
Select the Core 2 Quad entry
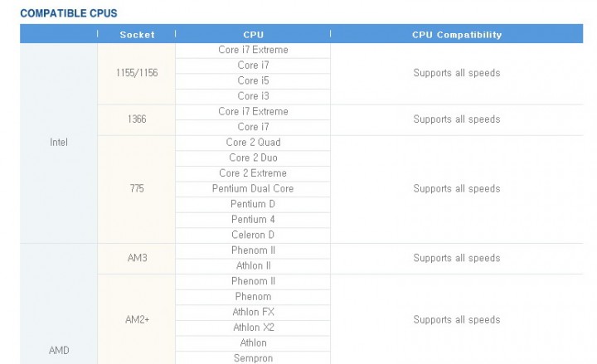tap(253, 143)
